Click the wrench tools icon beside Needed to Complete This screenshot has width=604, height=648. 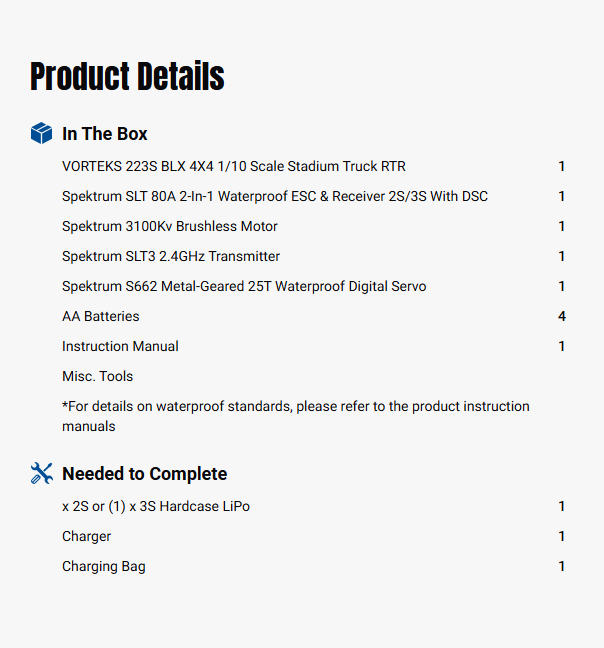click(x=41, y=473)
